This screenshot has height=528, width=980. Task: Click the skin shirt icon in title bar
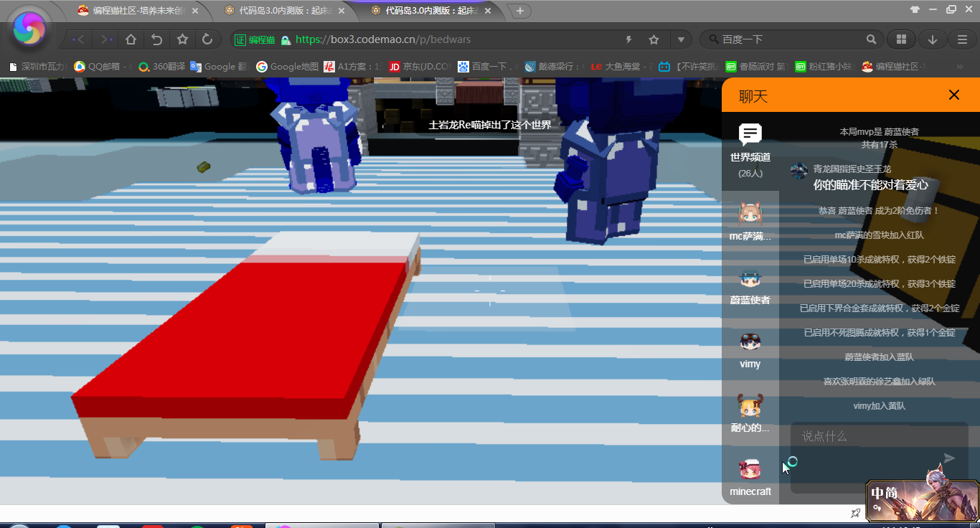[x=915, y=9]
